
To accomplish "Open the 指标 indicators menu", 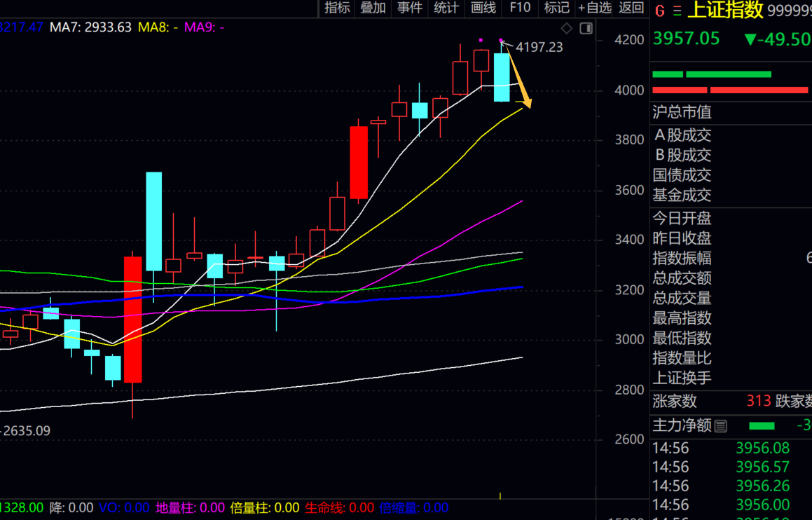I will tap(338, 8).
